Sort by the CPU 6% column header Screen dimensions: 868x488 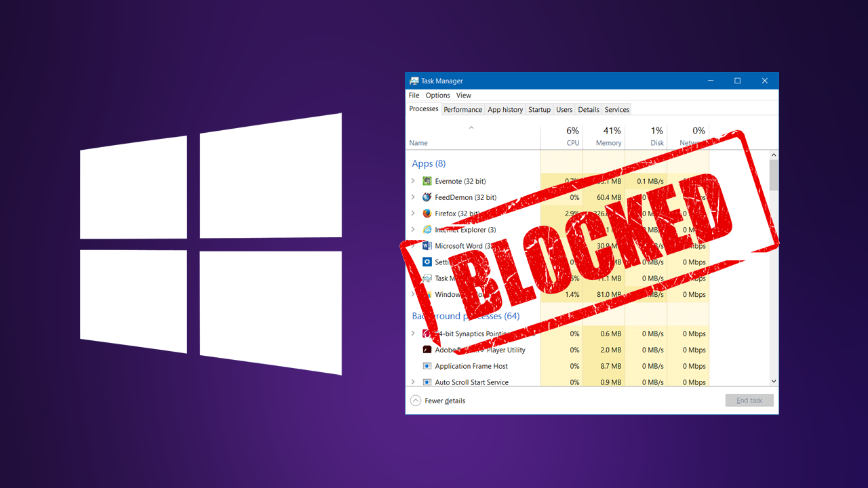tap(562, 137)
